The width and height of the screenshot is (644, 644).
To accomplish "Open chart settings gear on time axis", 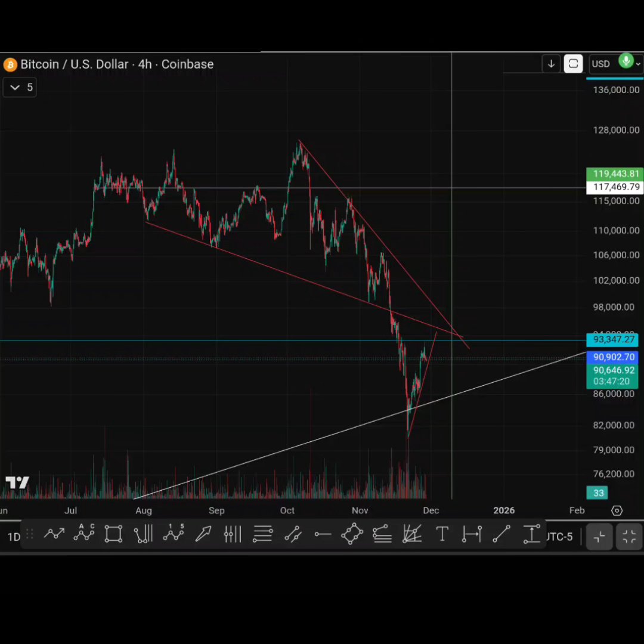I will (617, 510).
